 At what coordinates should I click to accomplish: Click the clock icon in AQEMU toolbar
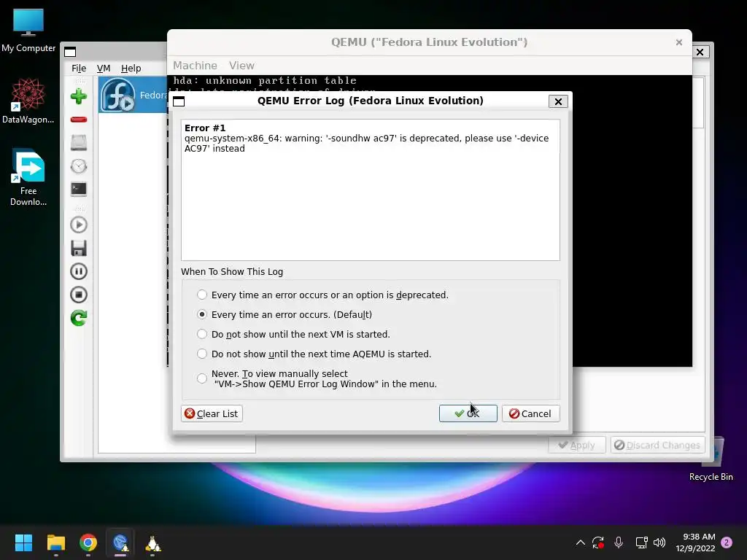[x=79, y=166]
